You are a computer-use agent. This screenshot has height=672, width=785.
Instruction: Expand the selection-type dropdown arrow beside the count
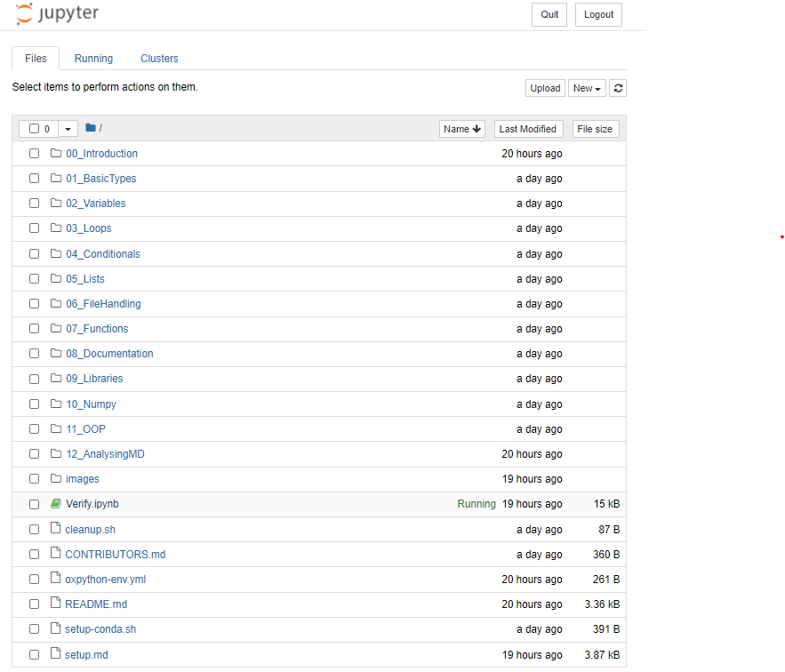click(x=68, y=129)
